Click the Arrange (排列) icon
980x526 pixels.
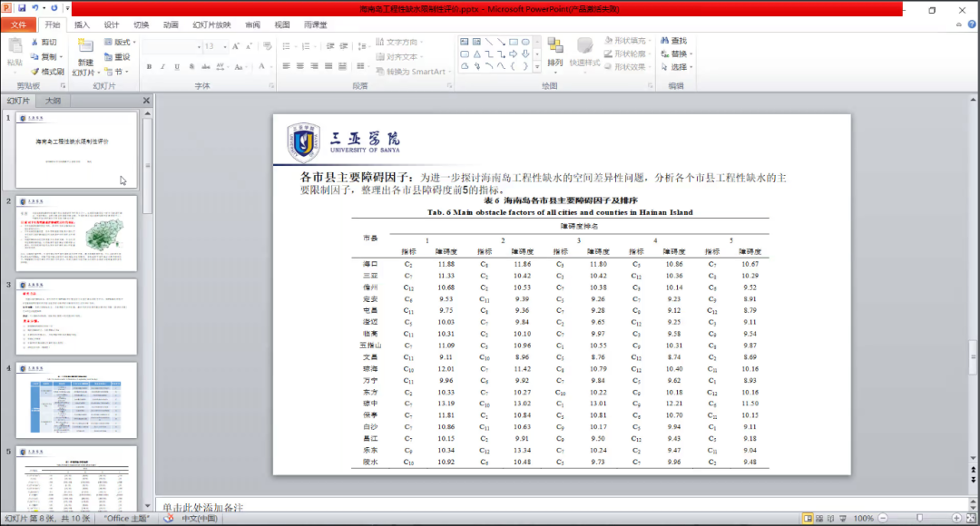click(554, 47)
